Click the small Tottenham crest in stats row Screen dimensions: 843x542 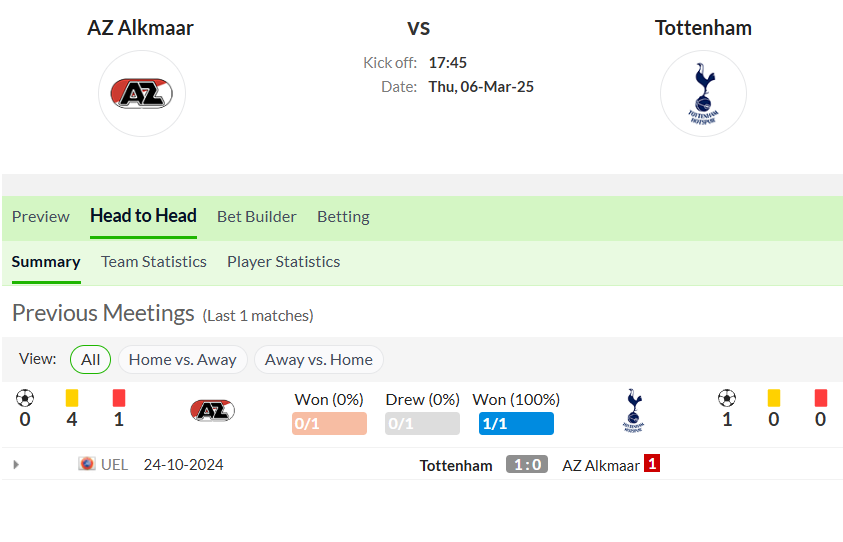[634, 411]
